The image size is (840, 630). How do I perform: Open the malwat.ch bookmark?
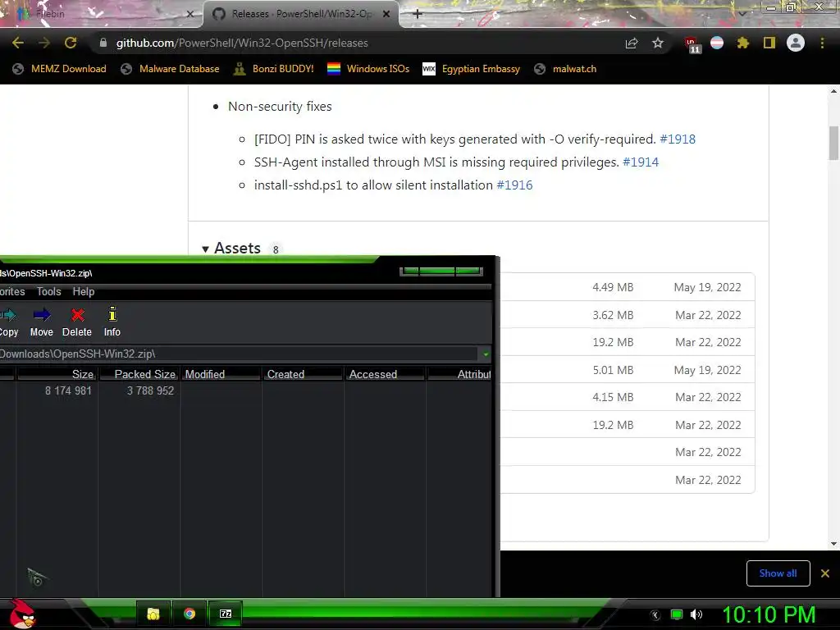pyautogui.click(x=565, y=69)
